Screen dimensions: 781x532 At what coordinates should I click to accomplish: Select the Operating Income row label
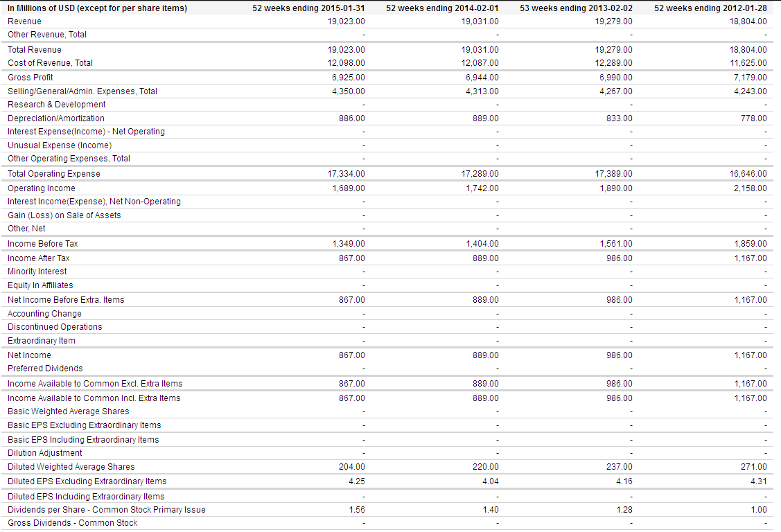[x=42, y=188]
